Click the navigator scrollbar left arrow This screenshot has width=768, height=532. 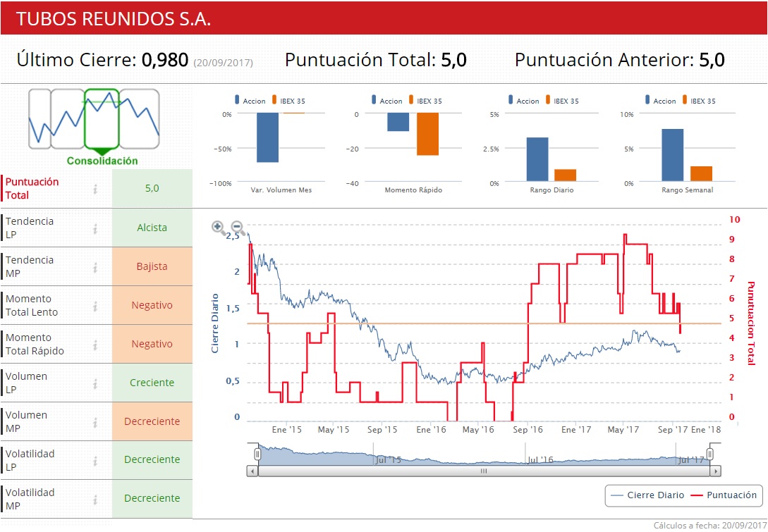(x=252, y=471)
